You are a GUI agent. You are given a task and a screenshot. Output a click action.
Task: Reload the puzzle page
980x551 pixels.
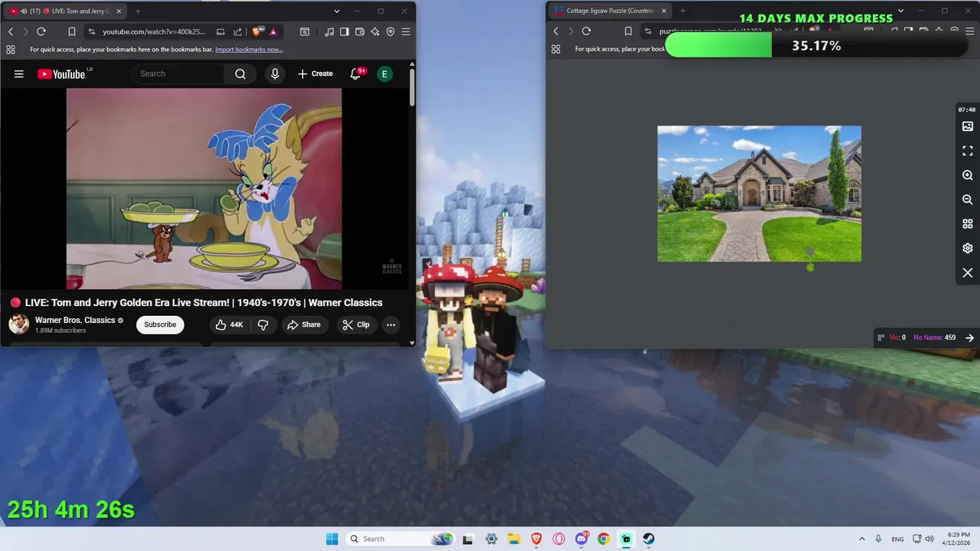586,31
